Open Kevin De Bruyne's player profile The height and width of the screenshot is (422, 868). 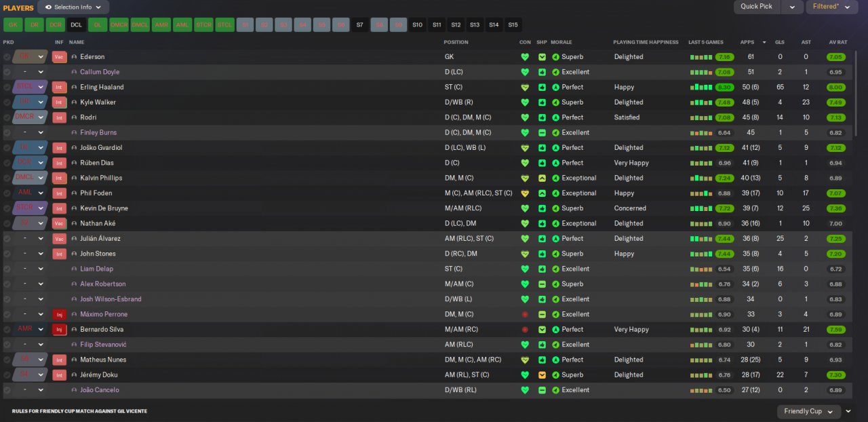(x=104, y=209)
